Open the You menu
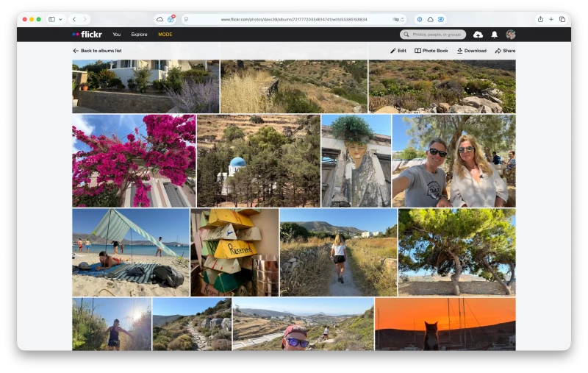The width and height of the screenshot is (588, 373). tap(117, 34)
